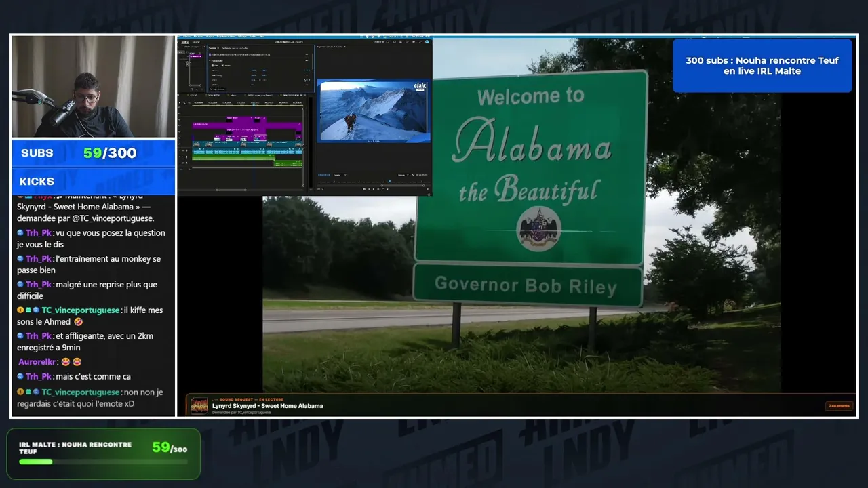The height and width of the screenshot is (488, 868).
Task: Open TC_vinceportuguese's name beside 'il kiffe mes sons'
Action: (x=81, y=310)
